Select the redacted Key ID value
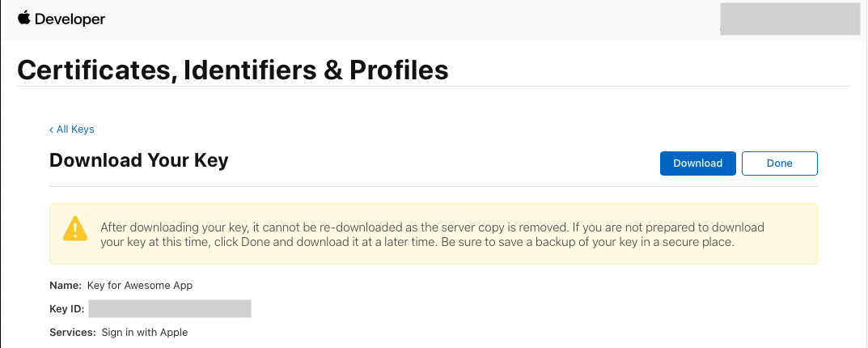 [169, 308]
